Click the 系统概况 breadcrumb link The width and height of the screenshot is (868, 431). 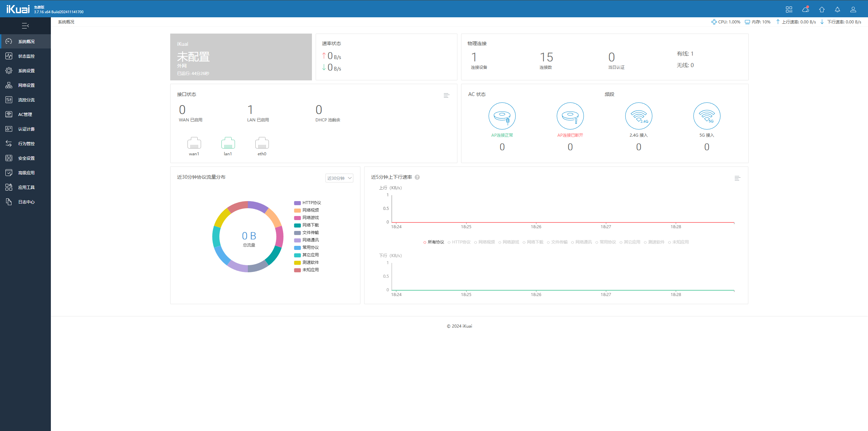coord(66,22)
